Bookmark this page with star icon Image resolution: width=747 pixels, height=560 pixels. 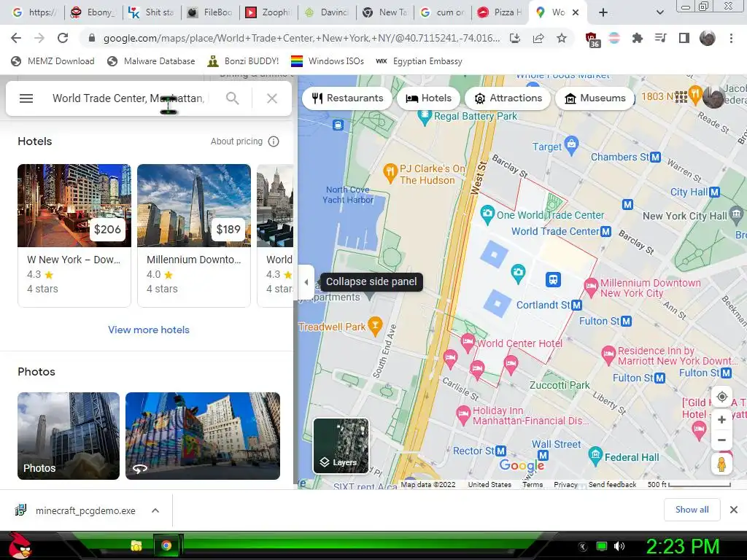coord(562,38)
